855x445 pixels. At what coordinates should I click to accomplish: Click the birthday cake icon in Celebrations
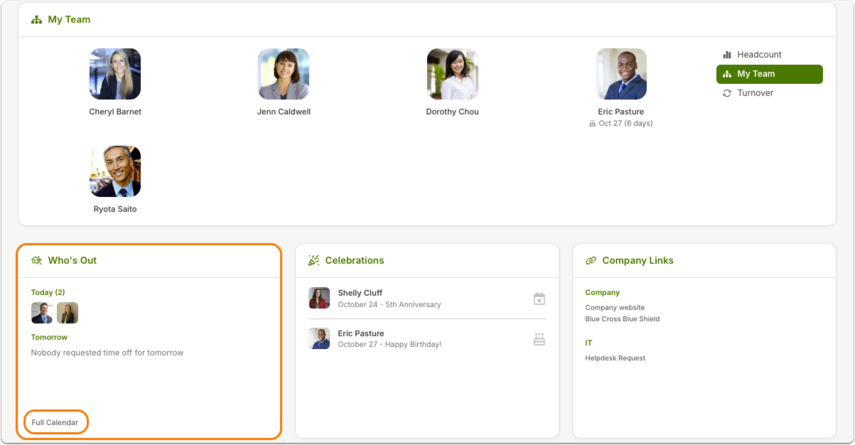[x=539, y=339]
